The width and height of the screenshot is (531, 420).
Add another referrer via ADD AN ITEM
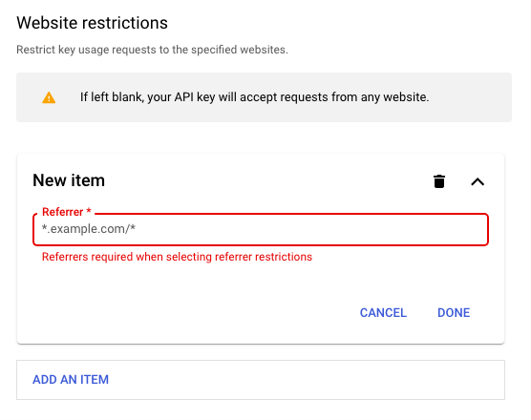[71, 379]
